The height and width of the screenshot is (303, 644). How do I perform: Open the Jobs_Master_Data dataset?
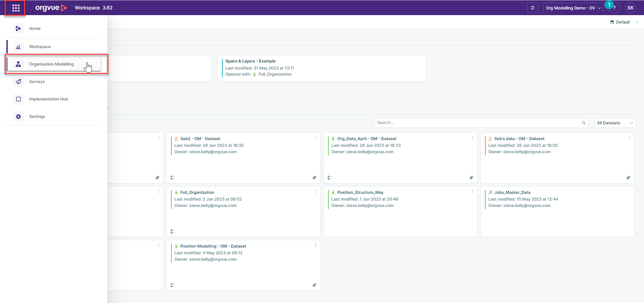click(x=512, y=192)
